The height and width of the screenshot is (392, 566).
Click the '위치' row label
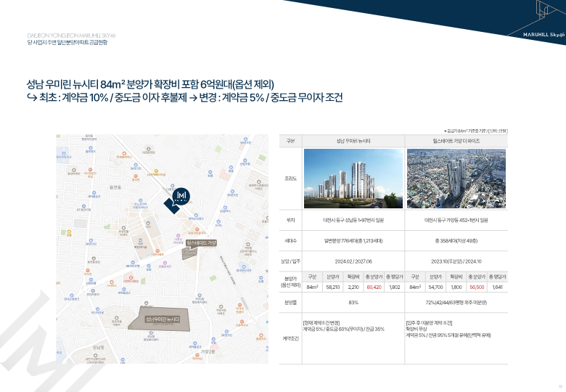pos(290,220)
